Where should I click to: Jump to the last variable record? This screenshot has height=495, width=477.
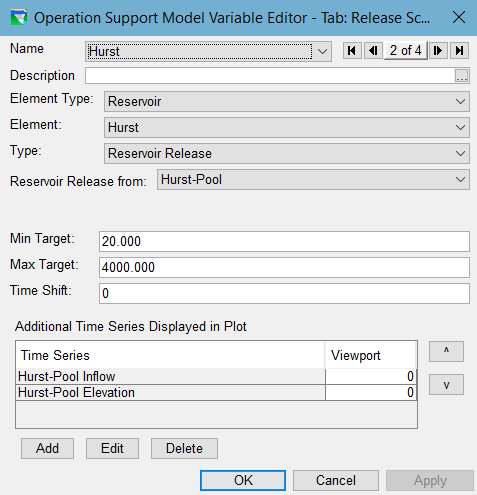pos(460,51)
